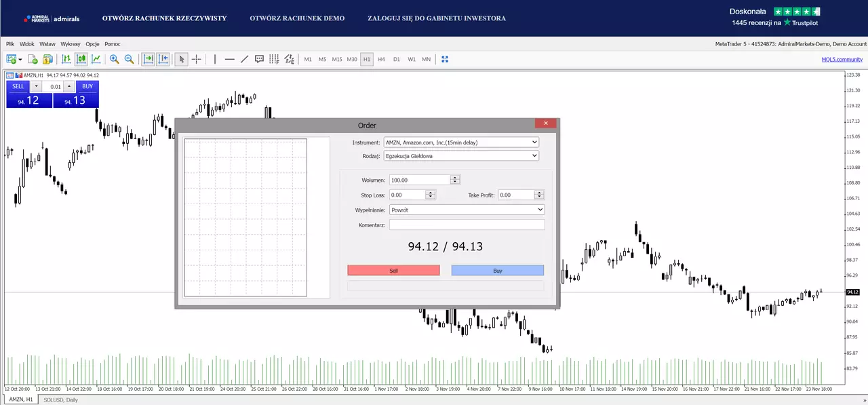The image size is (868, 405).
Task: Open the Plik menu
Action: [x=10, y=43]
